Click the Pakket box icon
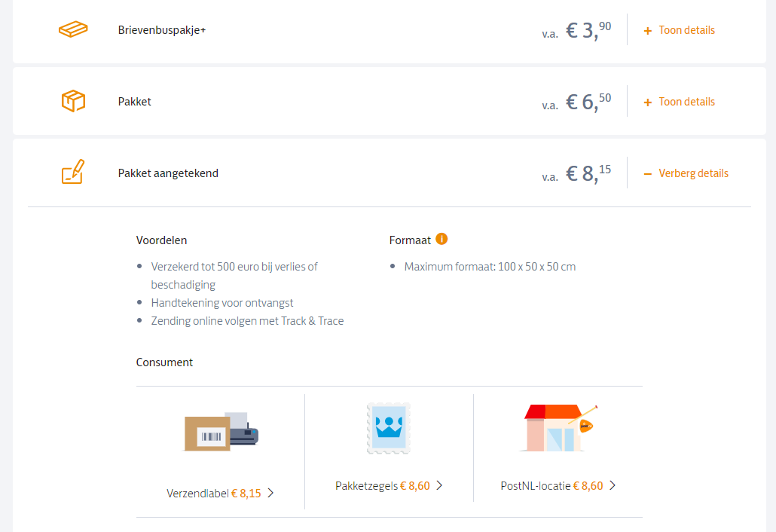The height and width of the screenshot is (532, 776). click(73, 101)
